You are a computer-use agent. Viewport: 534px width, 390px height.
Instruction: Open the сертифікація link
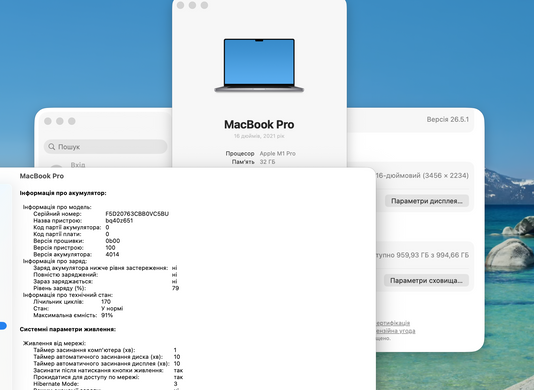click(x=393, y=323)
